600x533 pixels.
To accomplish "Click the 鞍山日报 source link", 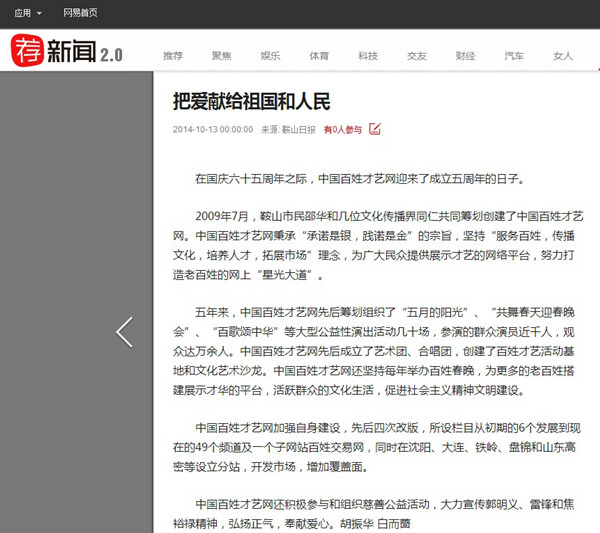I will pos(298,129).
